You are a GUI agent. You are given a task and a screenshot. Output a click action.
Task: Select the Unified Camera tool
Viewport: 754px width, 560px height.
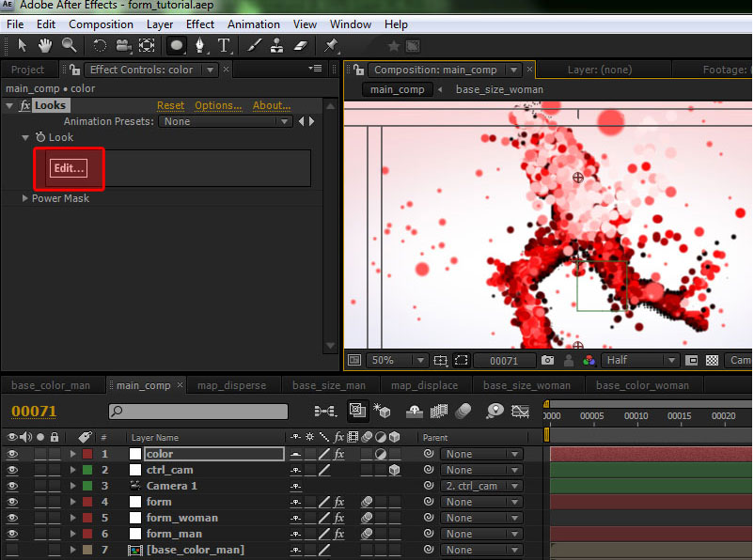click(x=123, y=46)
